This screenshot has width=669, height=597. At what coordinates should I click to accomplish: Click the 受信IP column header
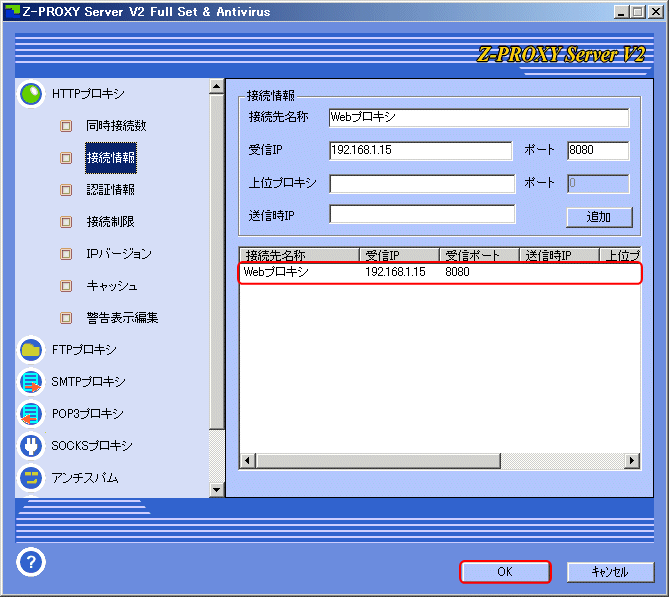tap(399, 255)
